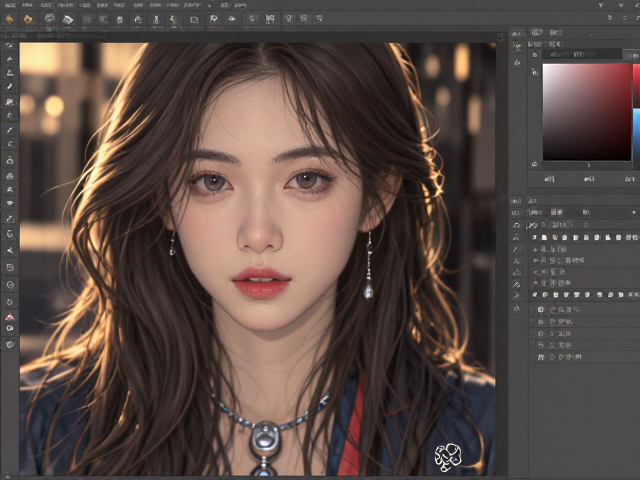Select the topmost tool in the left toolbox

pyautogui.click(x=10, y=45)
